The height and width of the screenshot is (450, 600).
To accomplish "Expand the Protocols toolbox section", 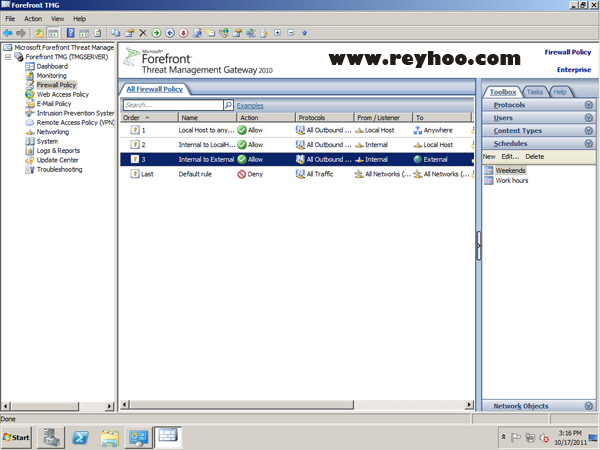I will click(x=538, y=105).
